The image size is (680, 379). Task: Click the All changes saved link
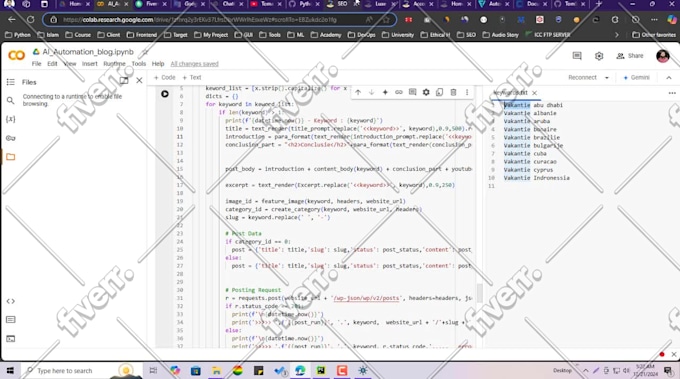pos(194,64)
